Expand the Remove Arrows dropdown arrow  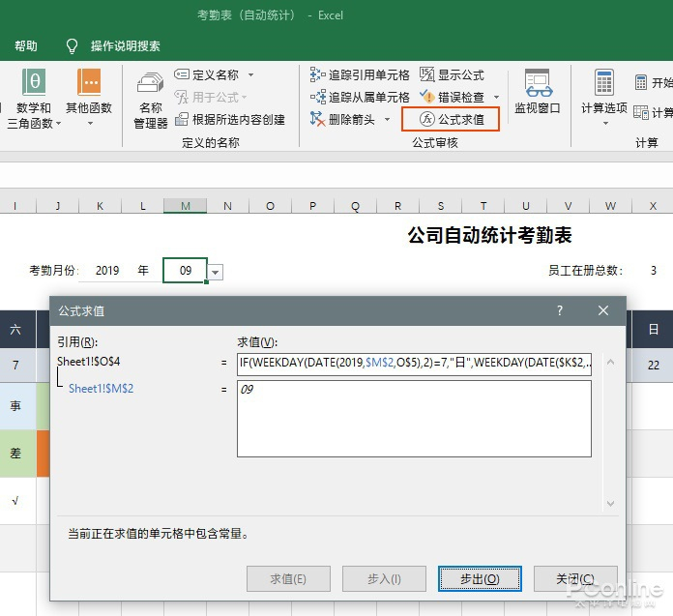pos(387,119)
